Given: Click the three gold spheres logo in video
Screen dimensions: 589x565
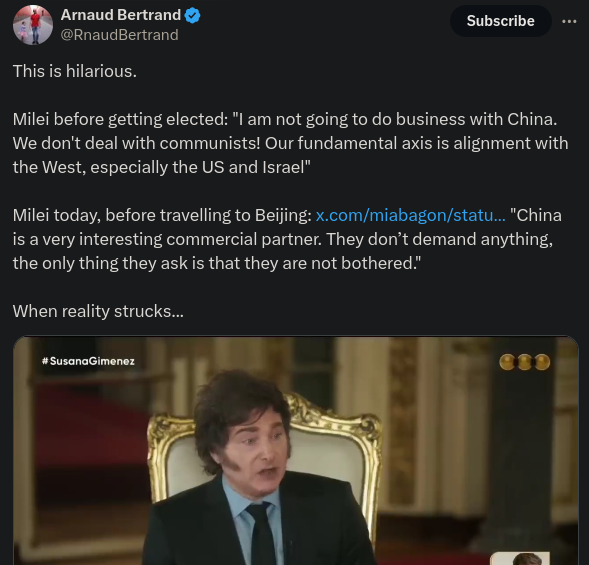Looking at the screenshot, I should [x=525, y=362].
